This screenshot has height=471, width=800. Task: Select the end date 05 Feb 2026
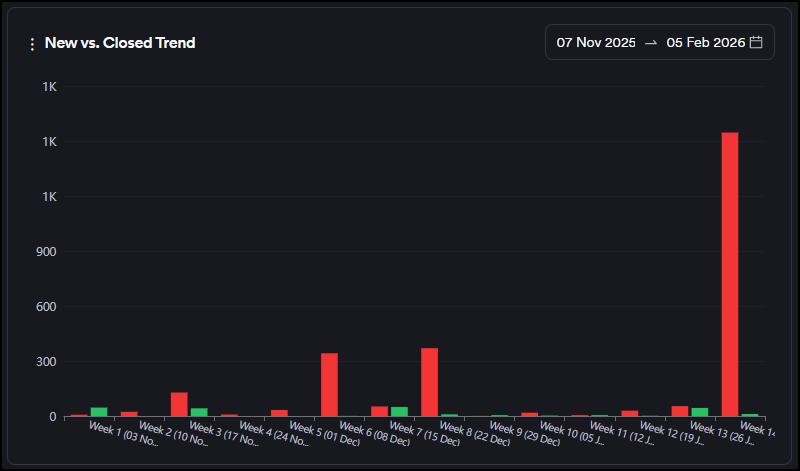706,42
